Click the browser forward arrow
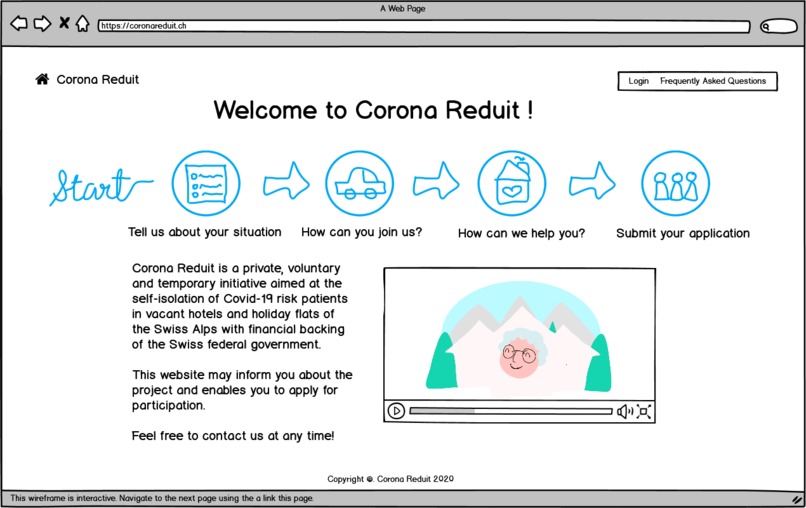 pos(43,24)
